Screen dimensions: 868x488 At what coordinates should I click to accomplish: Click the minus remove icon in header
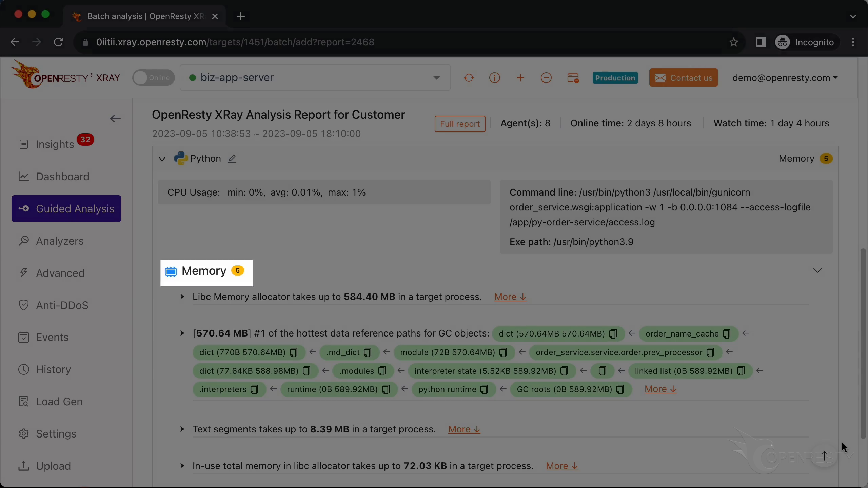546,78
